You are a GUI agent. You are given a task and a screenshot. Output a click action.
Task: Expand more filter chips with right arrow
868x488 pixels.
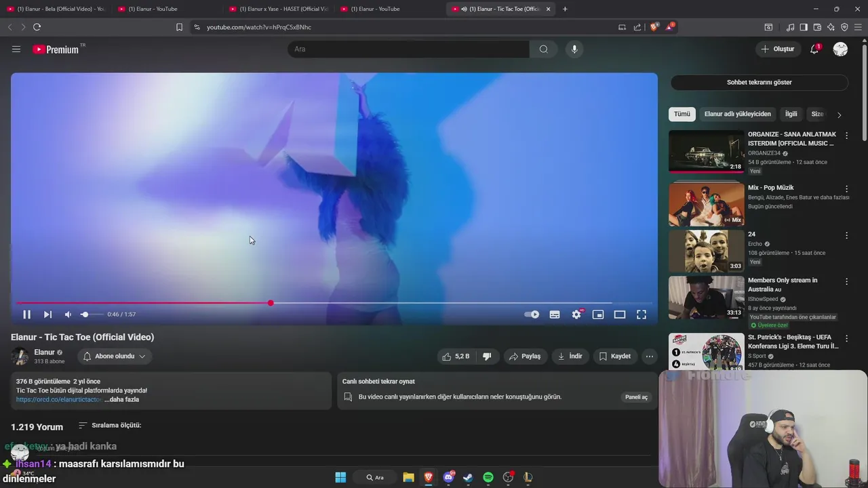click(x=839, y=115)
